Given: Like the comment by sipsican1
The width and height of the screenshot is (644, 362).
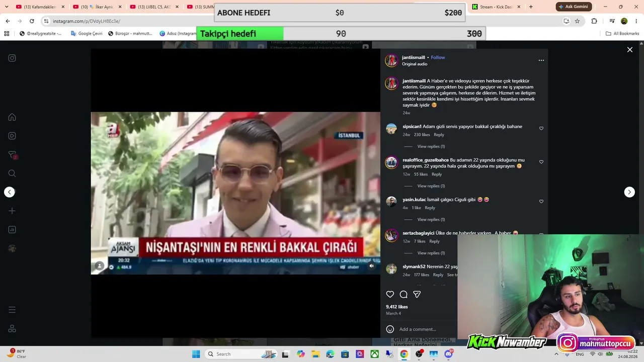Looking at the screenshot, I should [541, 128].
